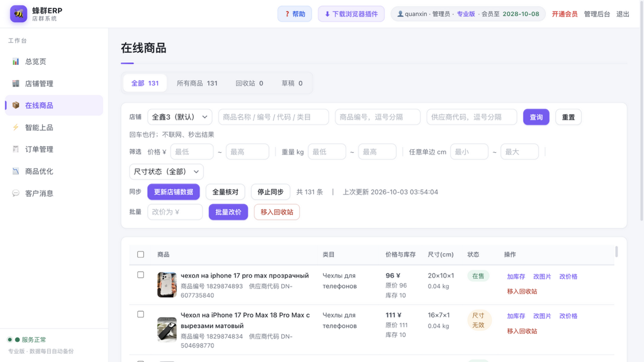This screenshot has width=644, height=362.
Task: Toggle the select-all checkbox in table header
Action: click(x=141, y=255)
